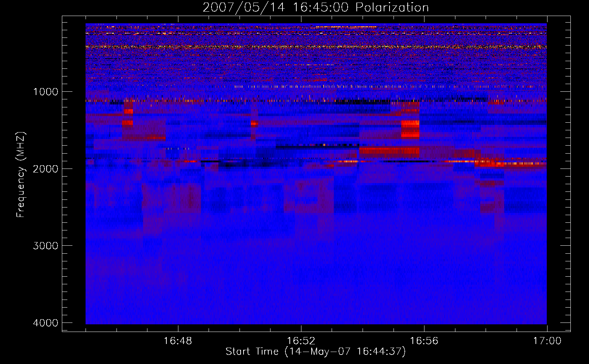
Task: Click the plot title '2007/05/14 16:45:00 Polarization'
Action: click(x=316, y=8)
